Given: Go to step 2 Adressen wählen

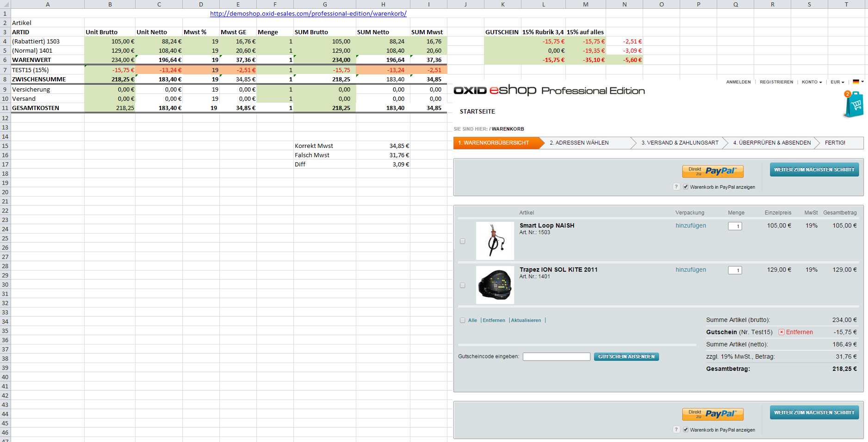Looking at the screenshot, I should pos(579,143).
